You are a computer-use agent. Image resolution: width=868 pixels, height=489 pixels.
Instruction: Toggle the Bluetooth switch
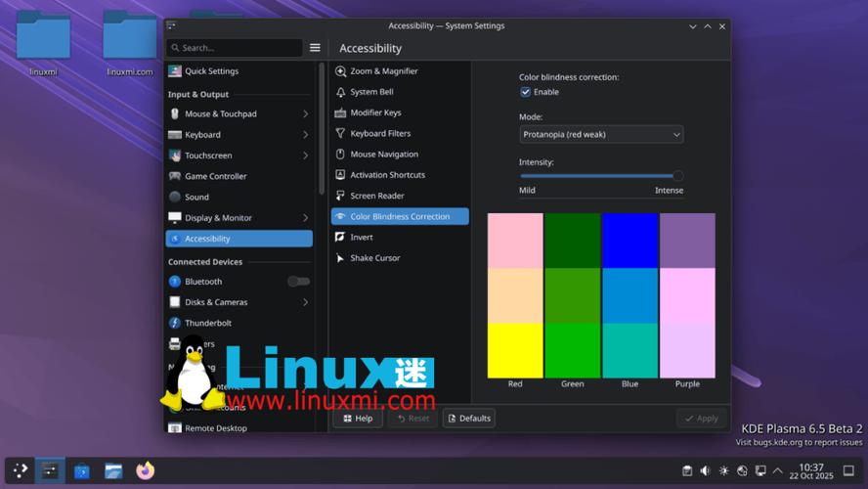(x=298, y=282)
